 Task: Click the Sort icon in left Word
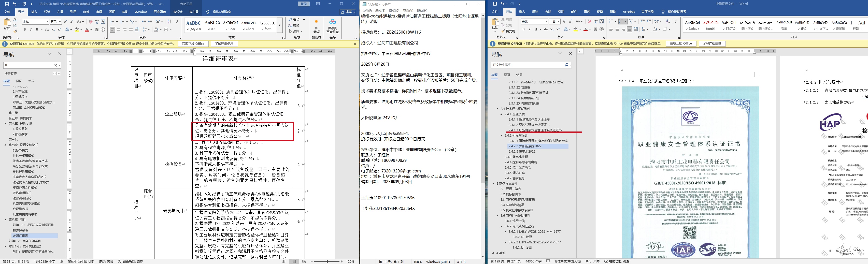tap(169, 22)
